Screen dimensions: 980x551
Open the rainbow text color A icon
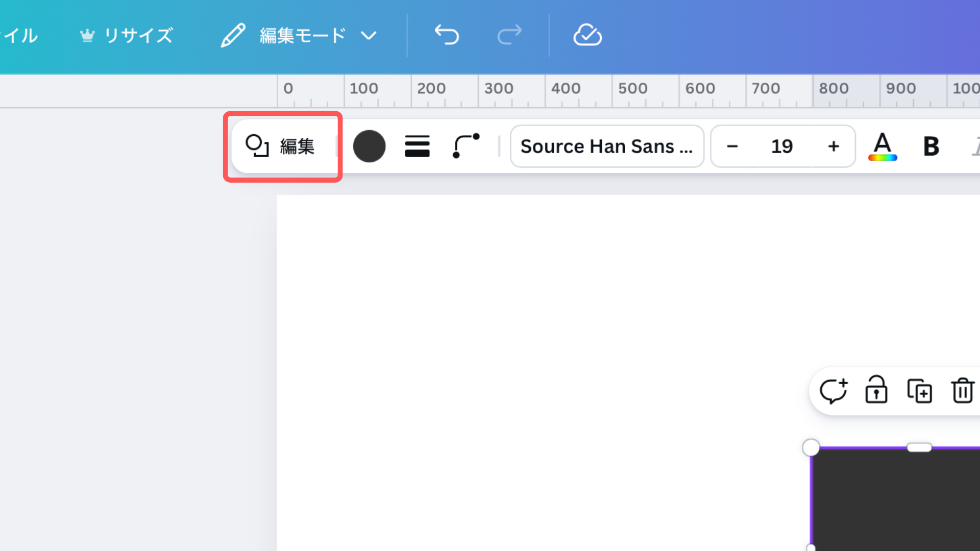pos(883,146)
